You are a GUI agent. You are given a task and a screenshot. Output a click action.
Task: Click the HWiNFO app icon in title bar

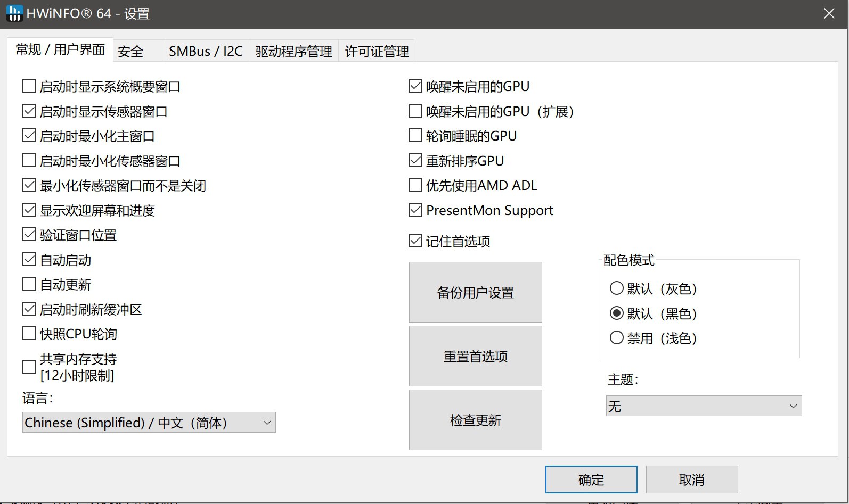(x=14, y=13)
